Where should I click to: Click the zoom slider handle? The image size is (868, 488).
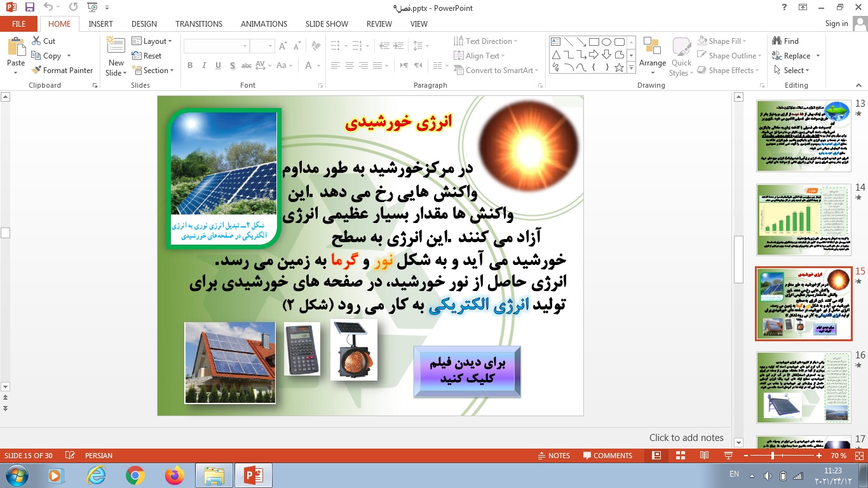coord(773,456)
